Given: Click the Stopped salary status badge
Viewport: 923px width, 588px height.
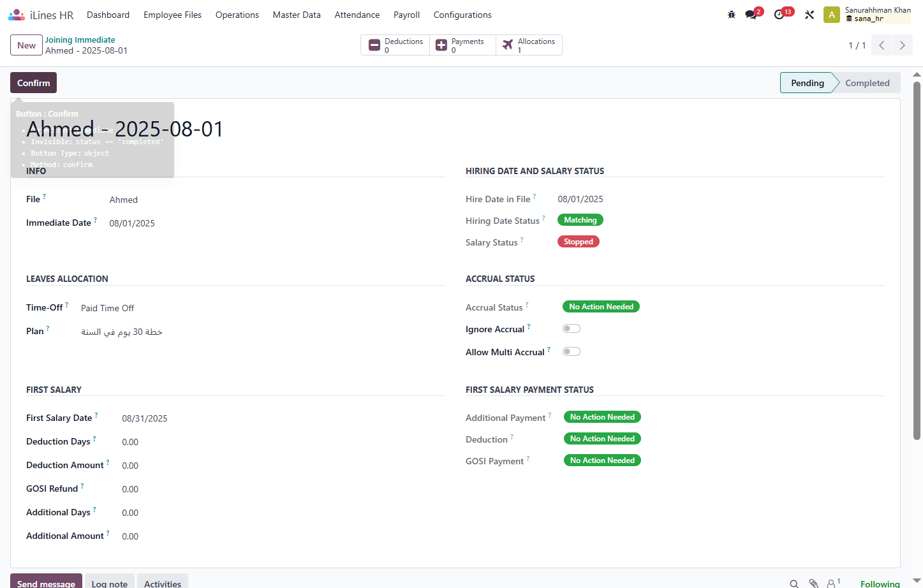Looking at the screenshot, I should 578,242.
